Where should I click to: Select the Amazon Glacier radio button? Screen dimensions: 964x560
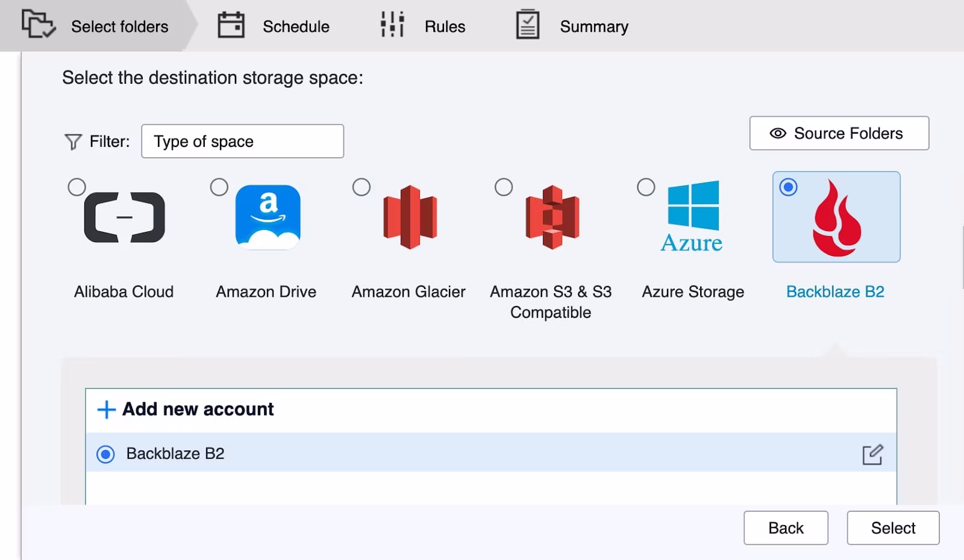tap(361, 187)
